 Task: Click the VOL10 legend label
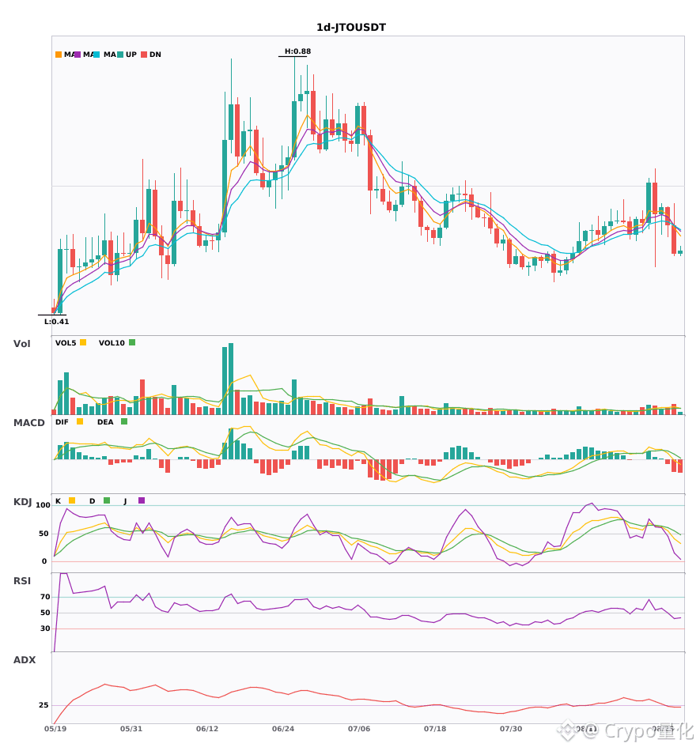coord(112,343)
